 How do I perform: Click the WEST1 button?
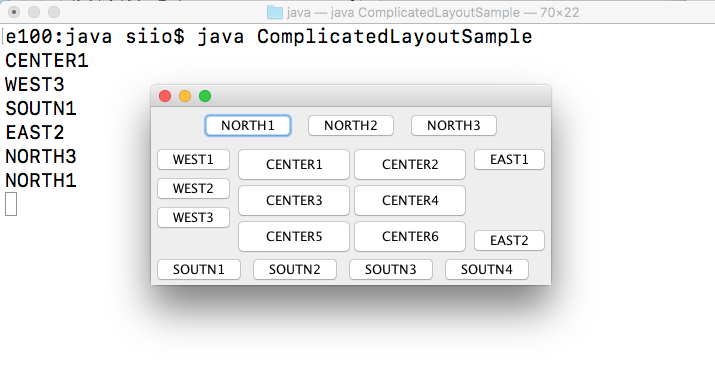[193, 160]
